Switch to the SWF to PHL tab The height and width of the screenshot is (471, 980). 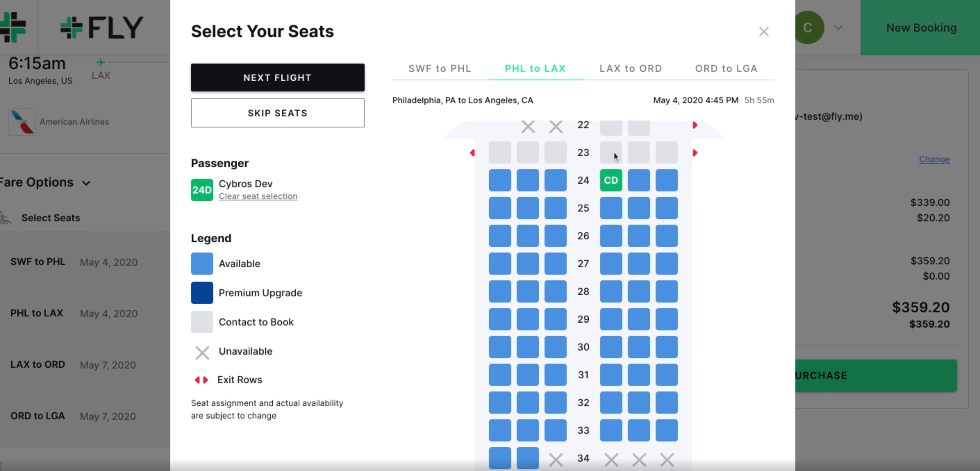440,68
